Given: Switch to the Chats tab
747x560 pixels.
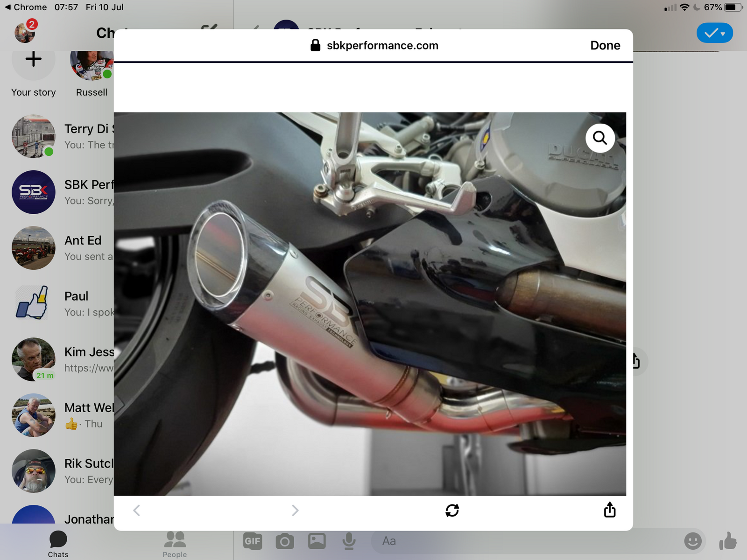Looking at the screenshot, I should click(x=58, y=544).
